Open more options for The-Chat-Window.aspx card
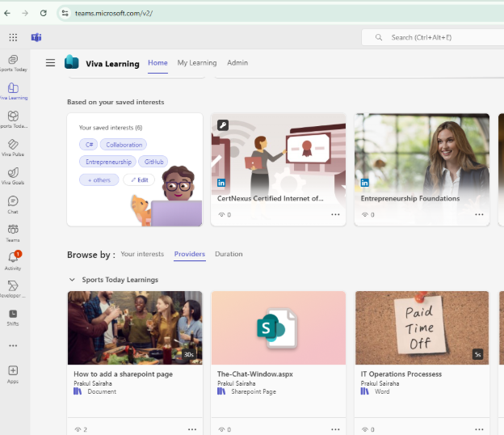The image size is (504, 435). 335,429
